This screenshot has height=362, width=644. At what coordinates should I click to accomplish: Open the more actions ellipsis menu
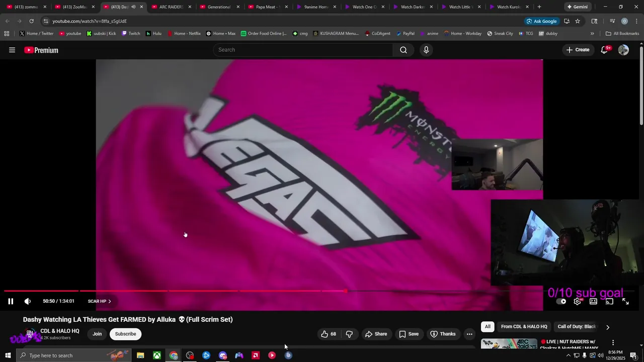[x=469, y=334]
